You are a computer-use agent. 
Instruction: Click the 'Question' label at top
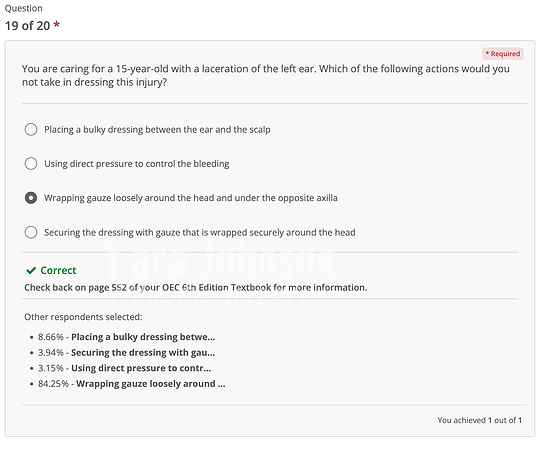coord(24,8)
